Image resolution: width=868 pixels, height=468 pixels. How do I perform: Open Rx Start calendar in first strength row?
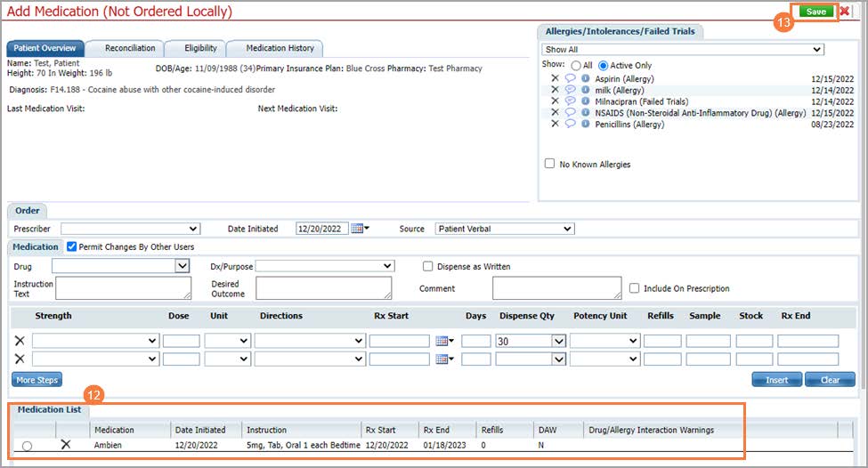coord(444,341)
